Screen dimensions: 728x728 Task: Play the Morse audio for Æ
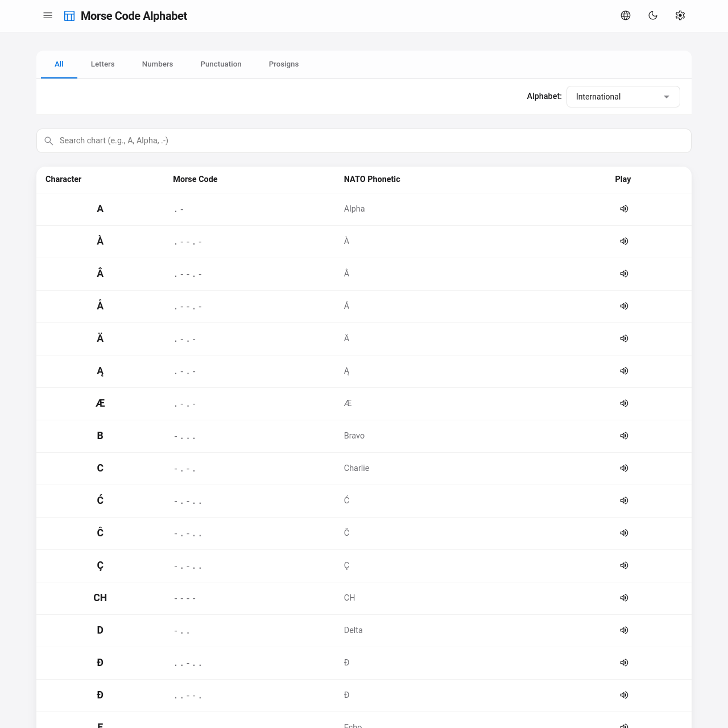[x=624, y=403]
